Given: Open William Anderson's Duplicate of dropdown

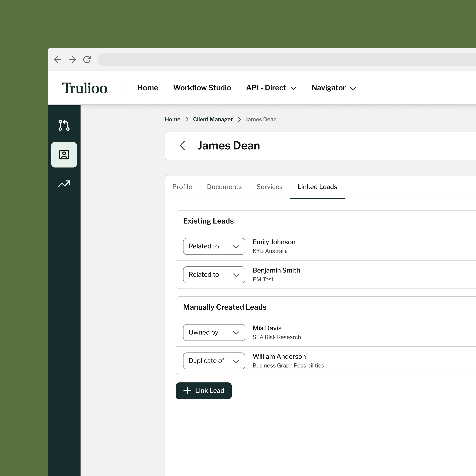Looking at the screenshot, I should tap(214, 361).
